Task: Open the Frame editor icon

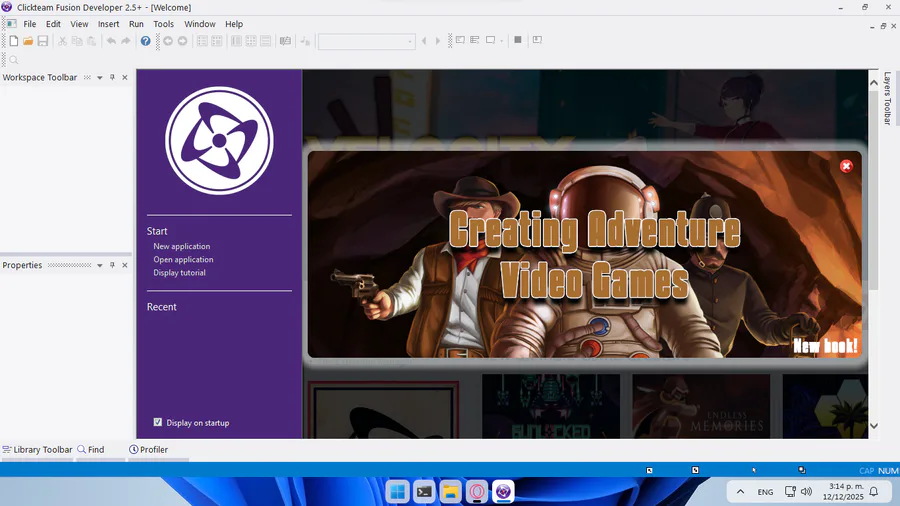Action: pyautogui.click(x=216, y=41)
